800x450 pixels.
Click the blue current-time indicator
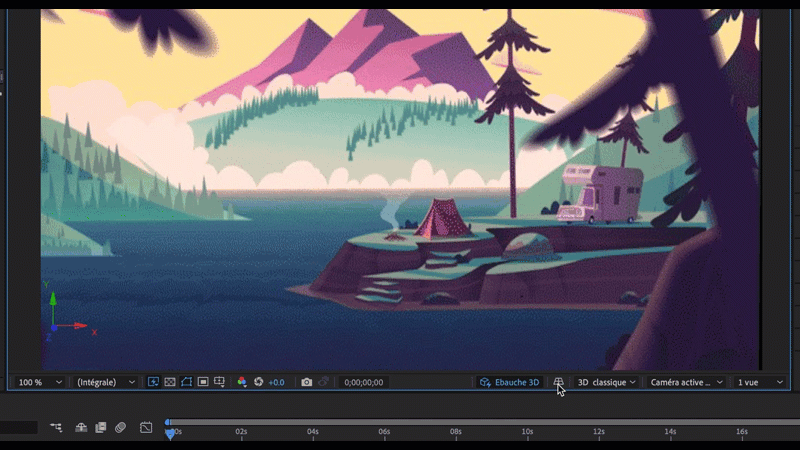click(x=170, y=434)
